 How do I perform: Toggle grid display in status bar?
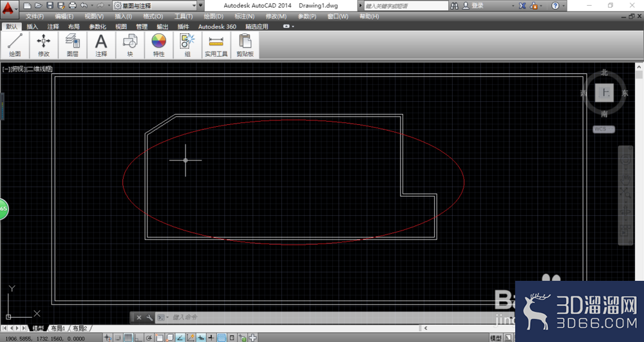click(x=128, y=337)
